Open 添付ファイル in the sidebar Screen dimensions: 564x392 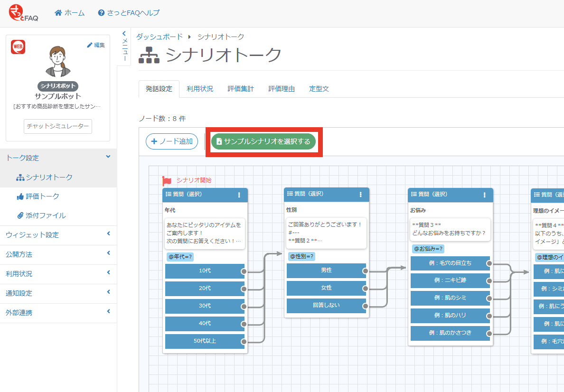coord(41,215)
